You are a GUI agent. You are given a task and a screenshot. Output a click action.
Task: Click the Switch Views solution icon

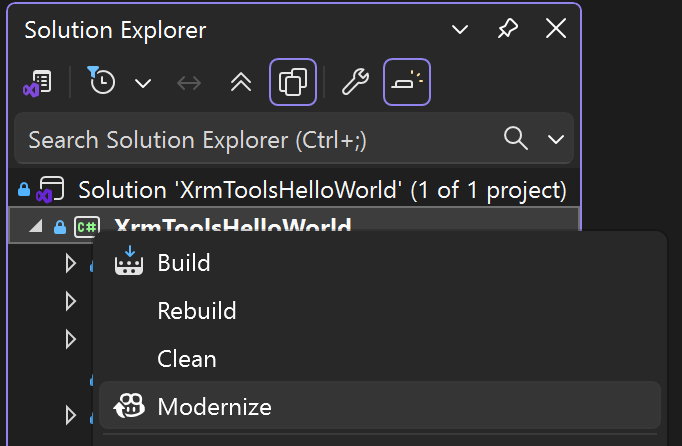pos(38,83)
